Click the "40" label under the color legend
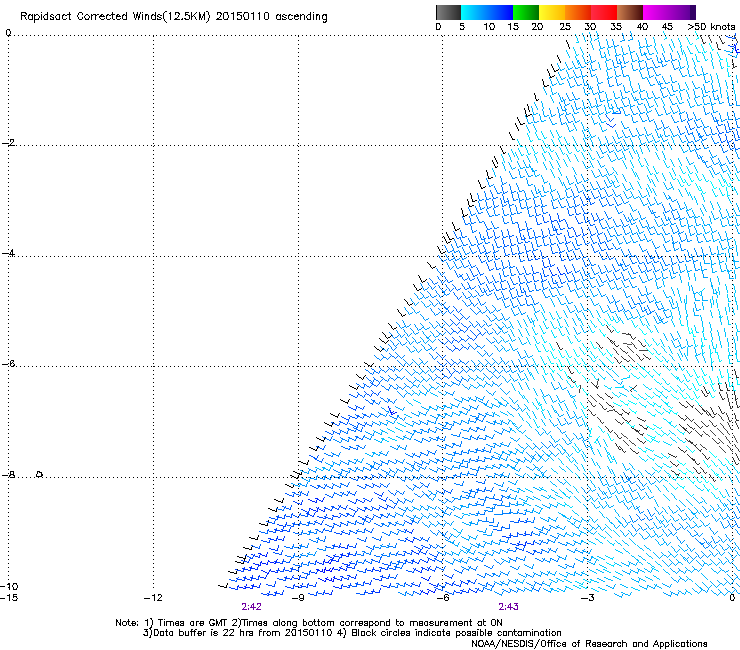This screenshot has height=650, width=740. click(x=642, y=27)
